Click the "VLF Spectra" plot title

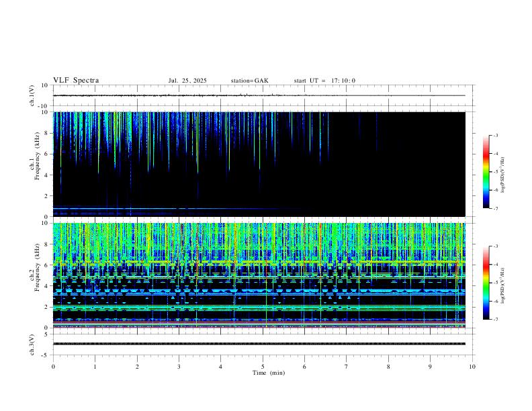76,81
